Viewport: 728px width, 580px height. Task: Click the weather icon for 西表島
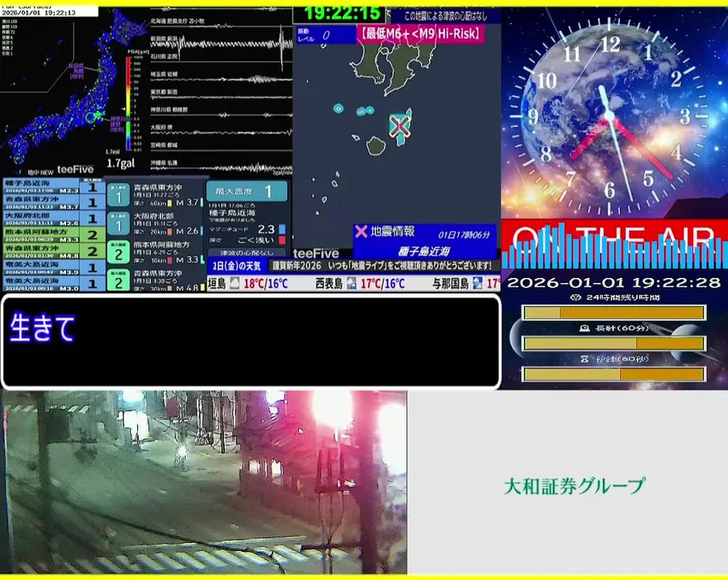pyautogui.click(x=352, y=283)
